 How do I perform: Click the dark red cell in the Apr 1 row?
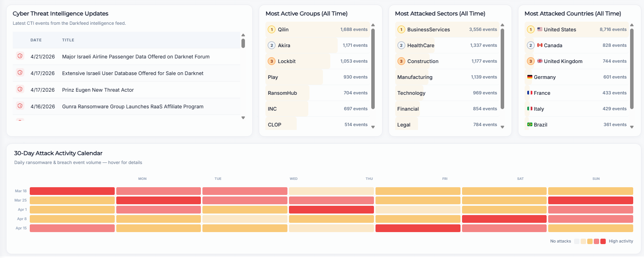point(331,210)
